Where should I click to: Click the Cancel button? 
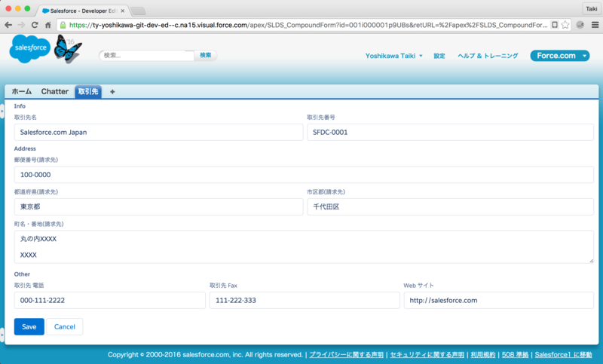pos(65,327)
